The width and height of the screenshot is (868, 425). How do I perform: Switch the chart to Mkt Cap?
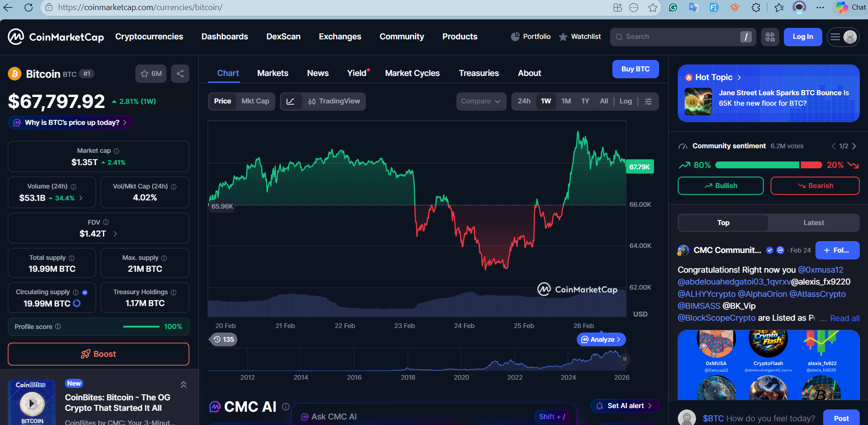[x=255, y=101]
